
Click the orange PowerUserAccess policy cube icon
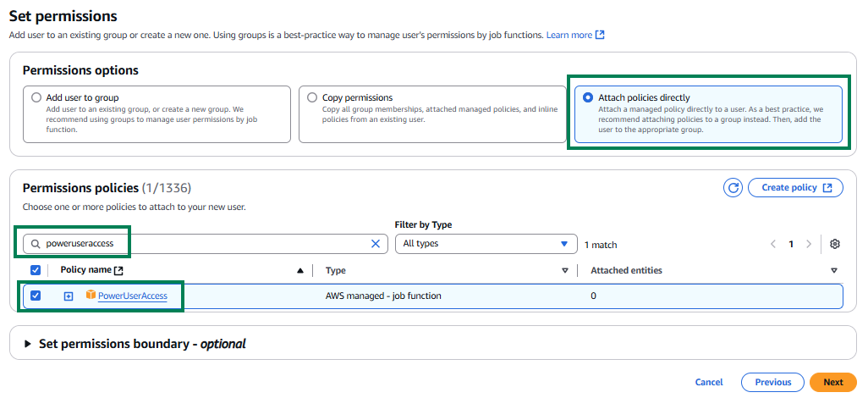click(91, 296)
